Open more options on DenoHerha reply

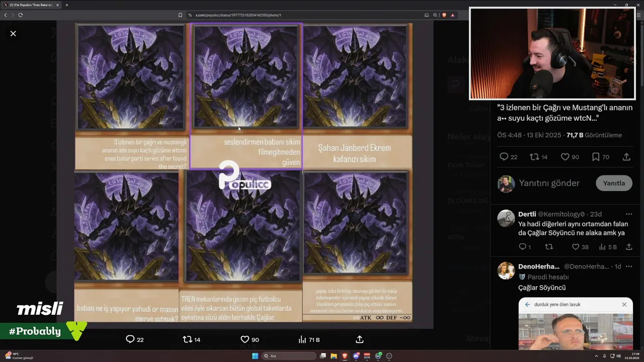click(x=629, y=266)
